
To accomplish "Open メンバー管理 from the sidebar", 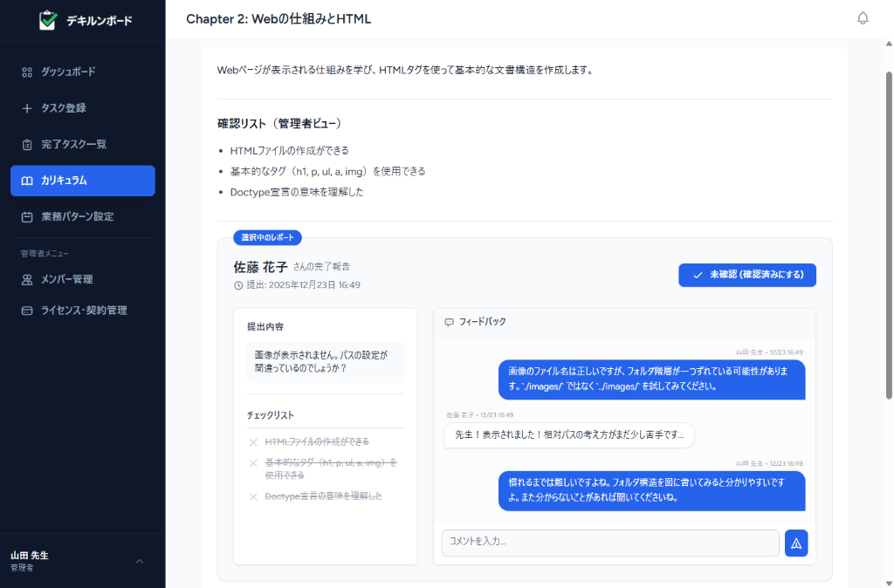I will pyautogui.click(x=82, y=279).
